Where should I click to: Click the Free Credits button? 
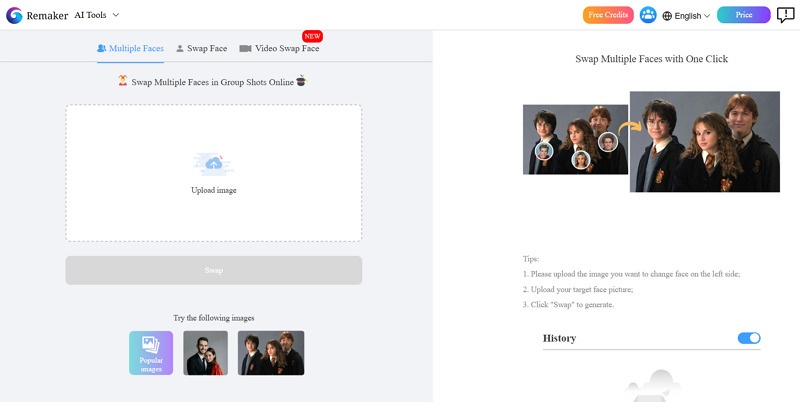click(x=608, y=15)
